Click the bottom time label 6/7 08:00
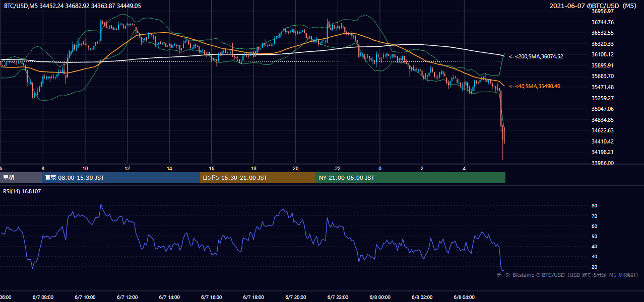644x302 pixels. (x=43, y=297)
